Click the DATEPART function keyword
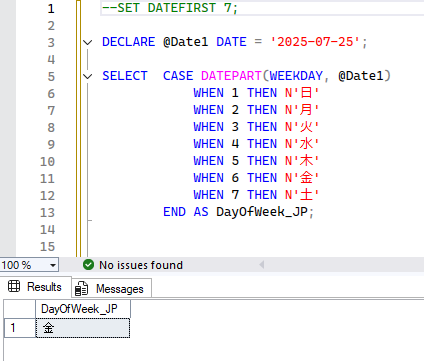The width and height of the screenshot is (424, 361). (x=231, y=76)
